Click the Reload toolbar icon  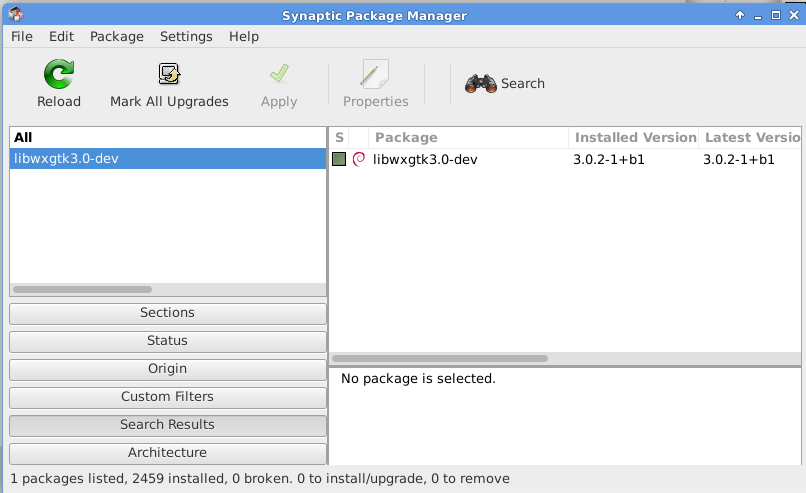(59, 75)
